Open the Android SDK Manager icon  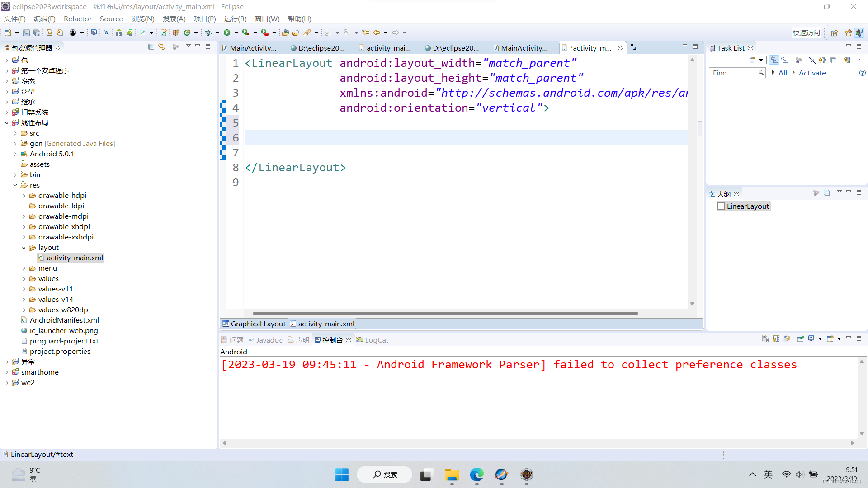(119, 33)
